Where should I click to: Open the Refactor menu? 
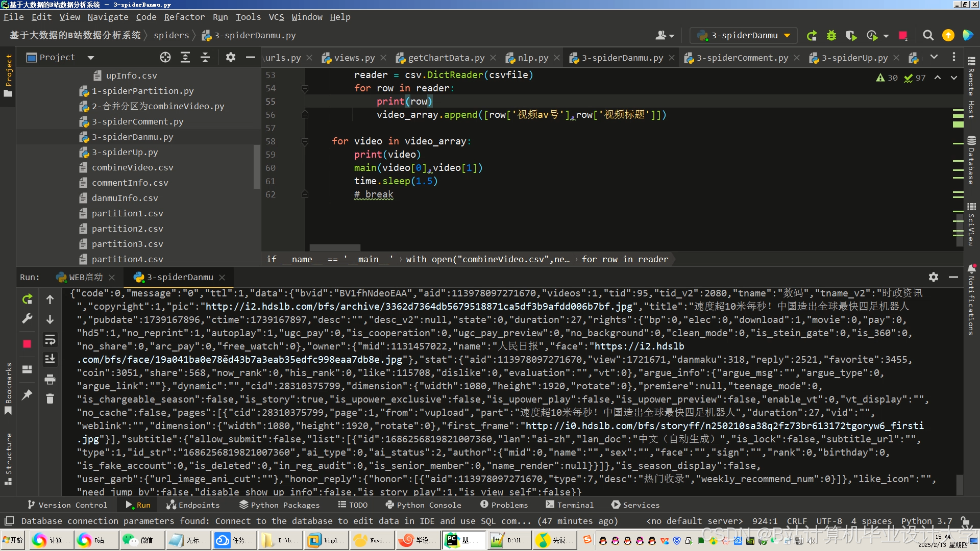[x=184, y=17]
